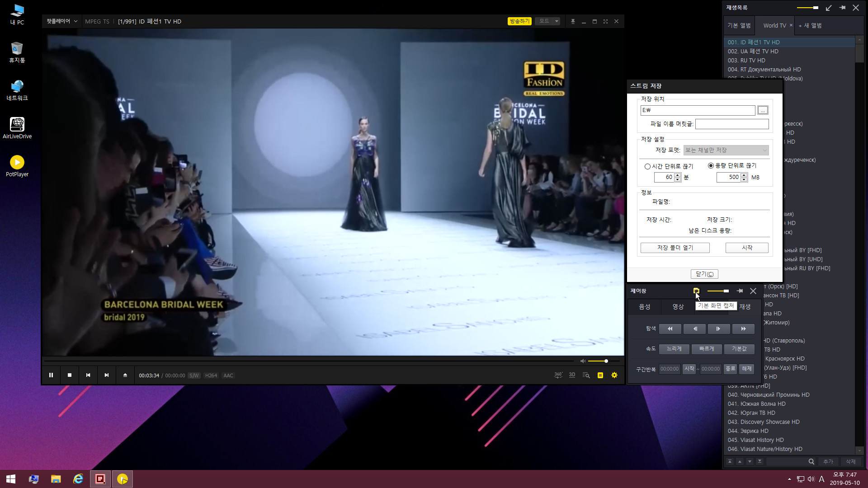Click the step forward frame button

(719, 328)
